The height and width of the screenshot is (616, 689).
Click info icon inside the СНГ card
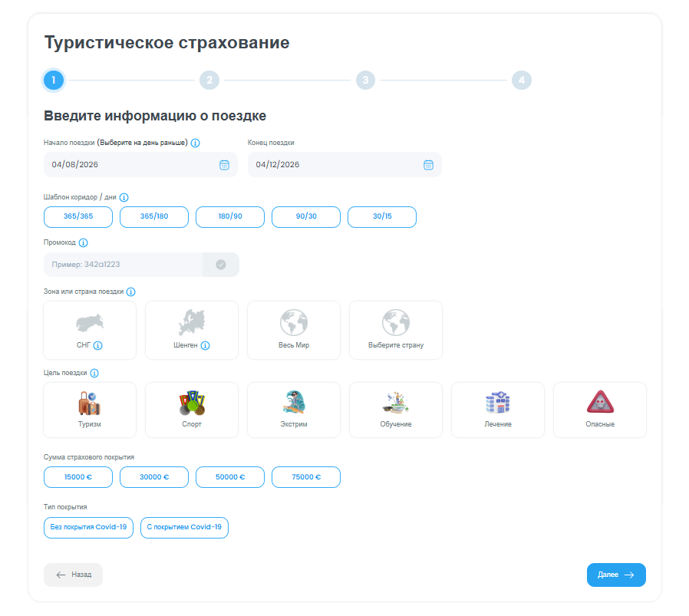tap(97, 345)
